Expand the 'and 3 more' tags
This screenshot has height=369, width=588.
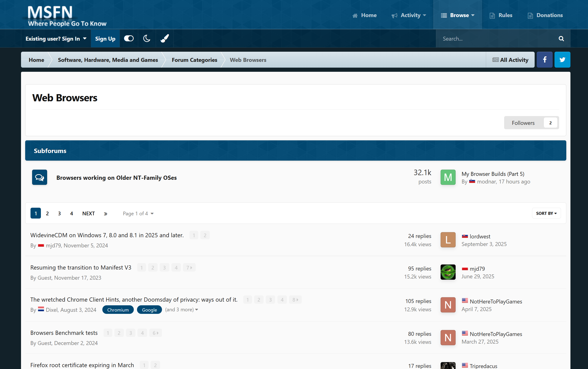[x=181, y=309]
